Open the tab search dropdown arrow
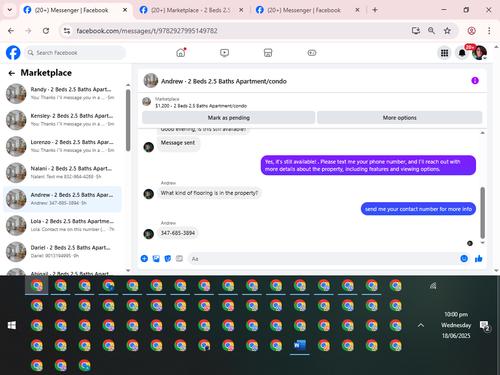 point(10,10)
